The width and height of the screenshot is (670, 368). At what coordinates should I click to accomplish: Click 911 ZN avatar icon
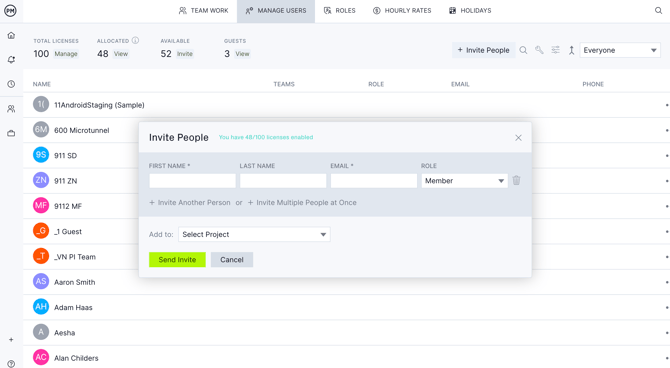click(x=41, y=180)
